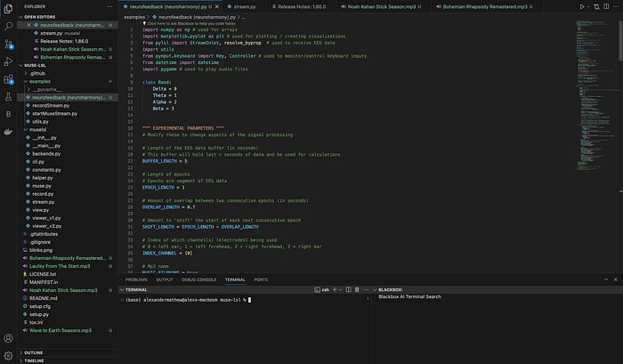Viewport: 623px width, 364px height.
Task: Open the Source Control view
Action: [8, 44]
